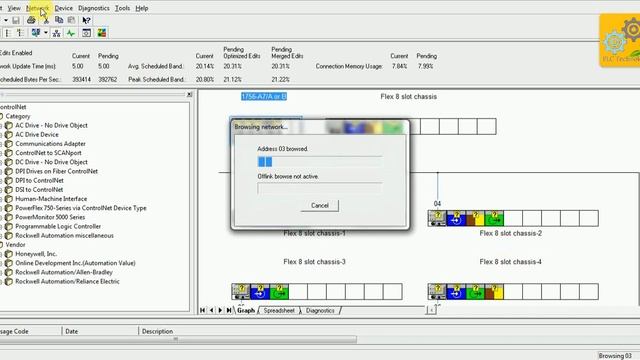640x360 pixels.
Task: Open the Diagnostics menu
Action: pos(94,8)
